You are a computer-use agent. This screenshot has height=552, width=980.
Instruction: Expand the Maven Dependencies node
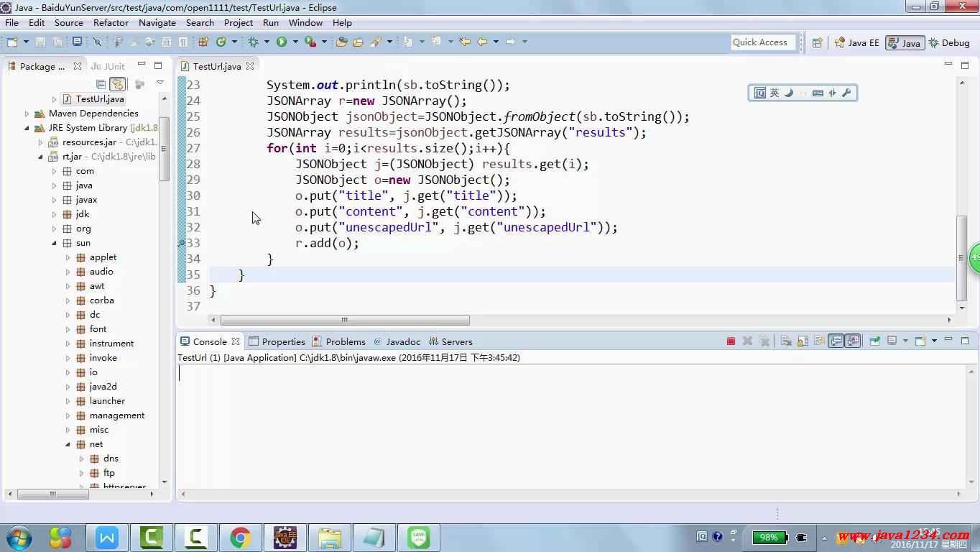coord(27,114)
